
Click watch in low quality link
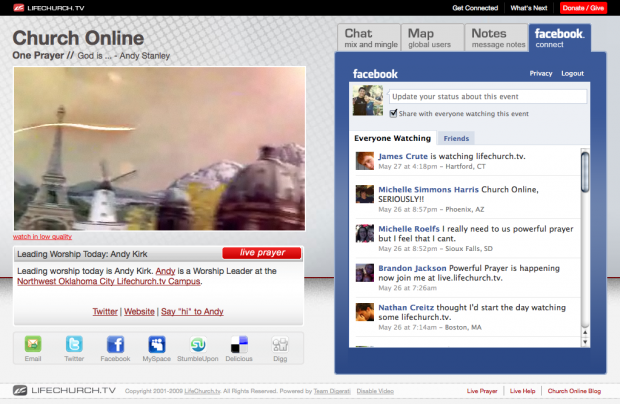[x=42, y=237]
